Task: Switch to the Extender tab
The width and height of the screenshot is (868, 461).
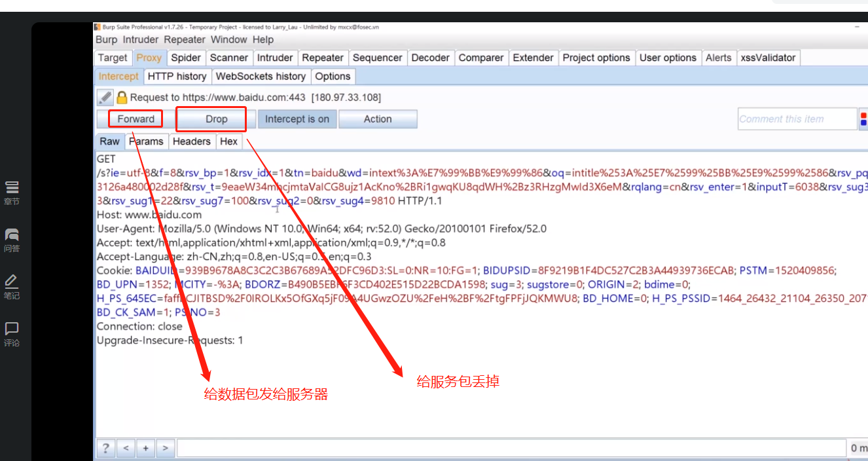Action: [533, 58]
